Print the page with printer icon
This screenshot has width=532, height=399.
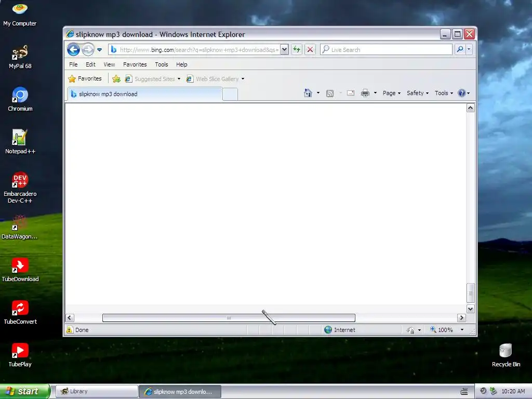(x=365, y=93)
